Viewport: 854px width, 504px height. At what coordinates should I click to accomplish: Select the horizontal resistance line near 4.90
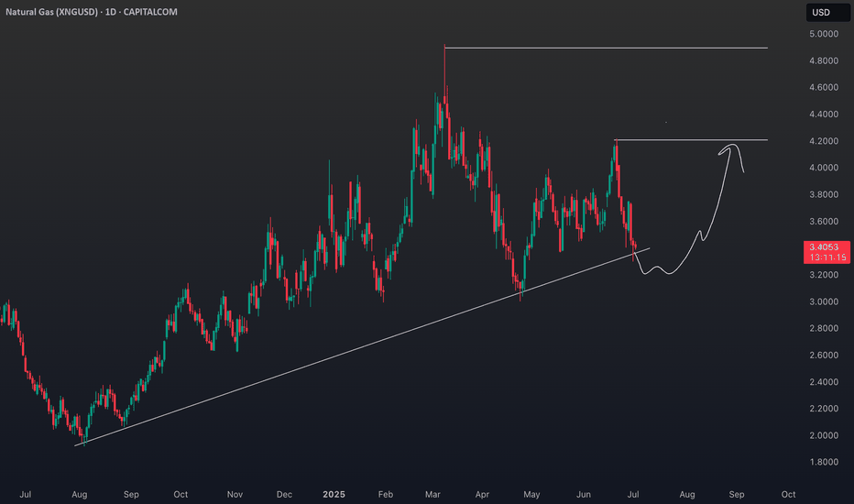(606, 49)
